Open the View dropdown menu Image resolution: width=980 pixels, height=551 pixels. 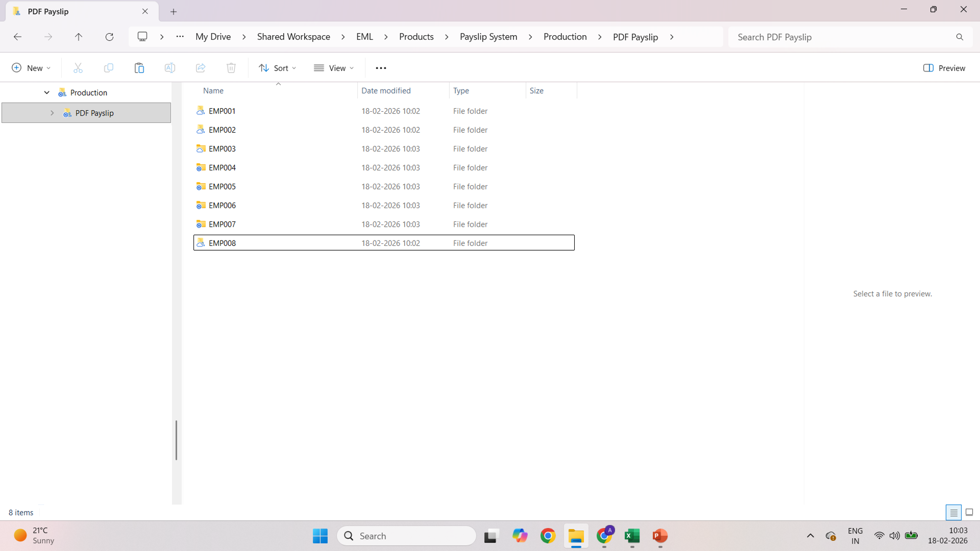tap(334, 68)
